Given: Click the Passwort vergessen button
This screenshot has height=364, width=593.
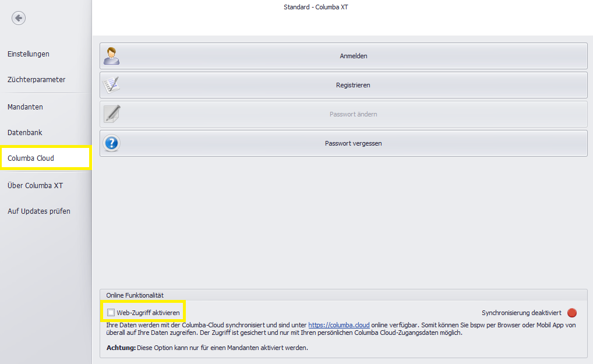Looking at the screenshot, I should 353,143.
